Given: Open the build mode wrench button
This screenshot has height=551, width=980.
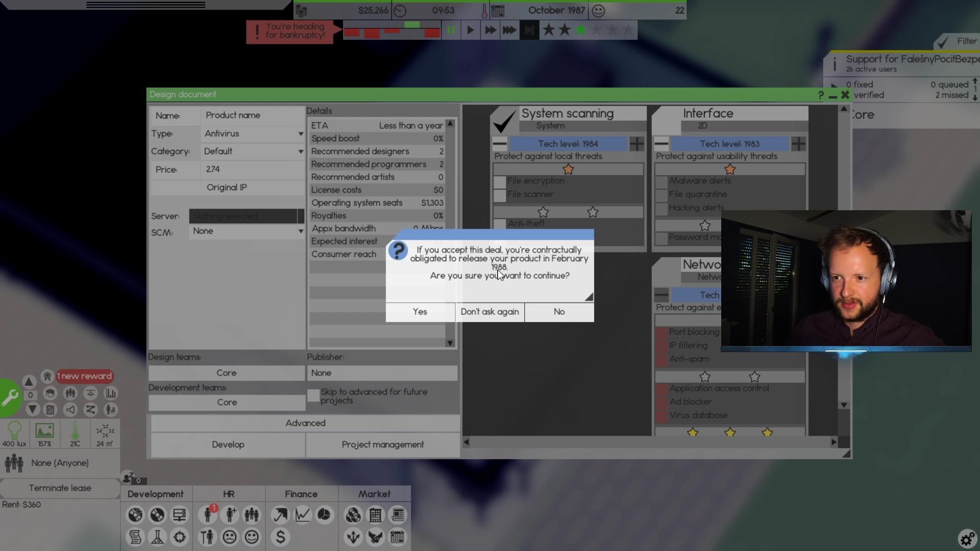Looking at the screenshot, I should 10,397.
